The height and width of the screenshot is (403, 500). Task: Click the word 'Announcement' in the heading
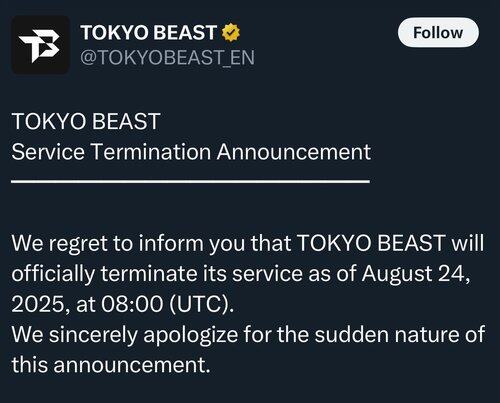click(x=294, y=152)
